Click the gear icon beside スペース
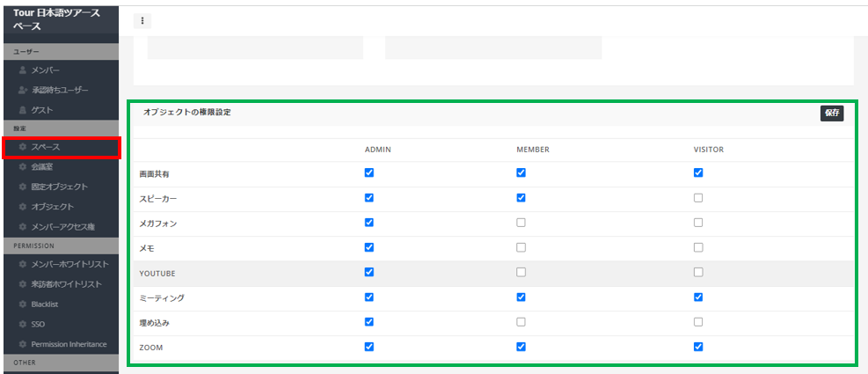 pyautogui.click(x=22, y=147)
